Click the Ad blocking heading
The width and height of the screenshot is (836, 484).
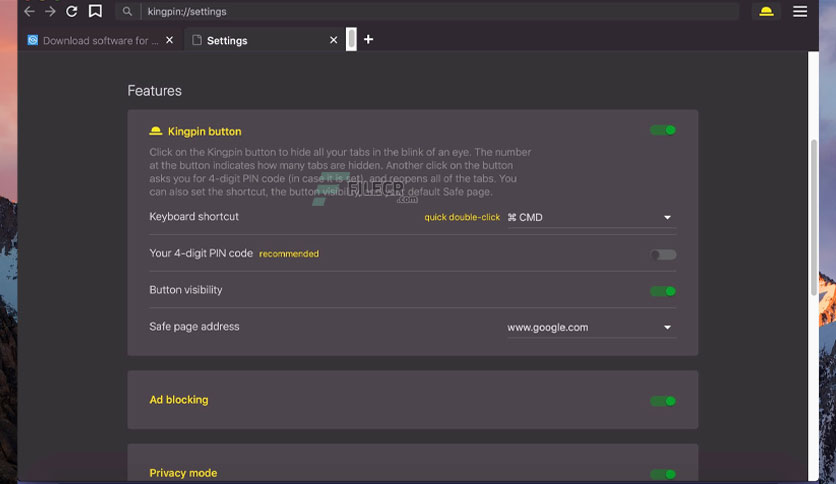[x=179, y=400]
